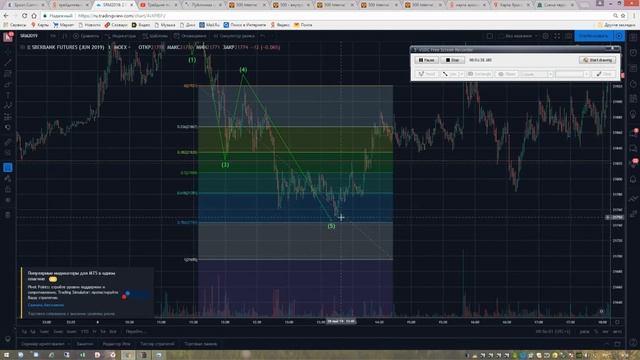Viewport: 640px width, 360px height.
Task: Toggle the log scale option
Action: 605,332
